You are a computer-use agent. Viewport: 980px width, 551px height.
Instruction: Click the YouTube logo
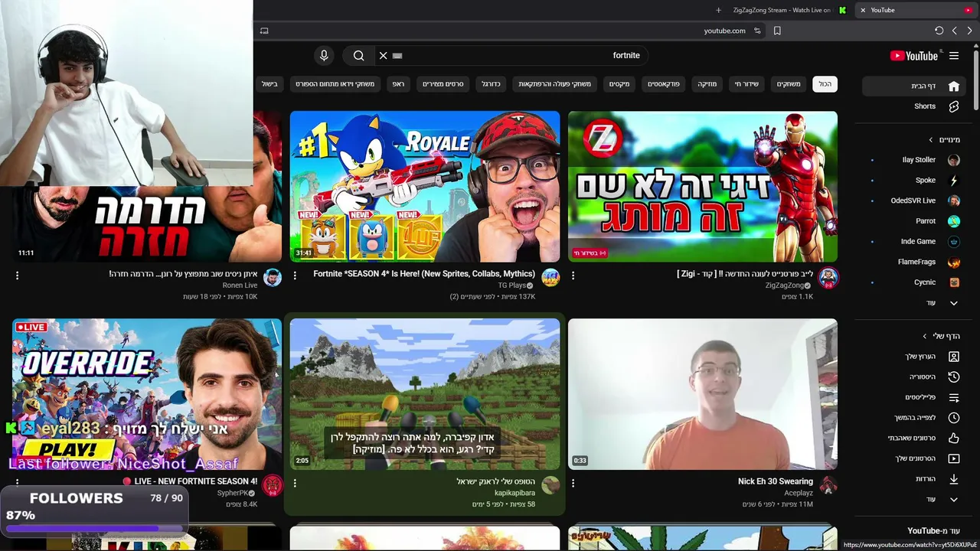coord(913,56)
